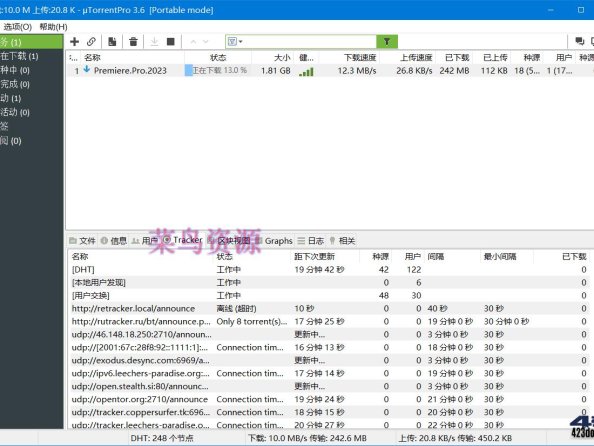Sort torrents by 名称 column header

pos(131,58)
